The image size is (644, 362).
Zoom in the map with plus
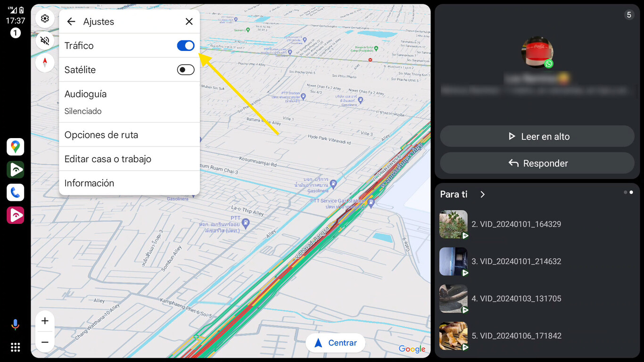[45, 321]
